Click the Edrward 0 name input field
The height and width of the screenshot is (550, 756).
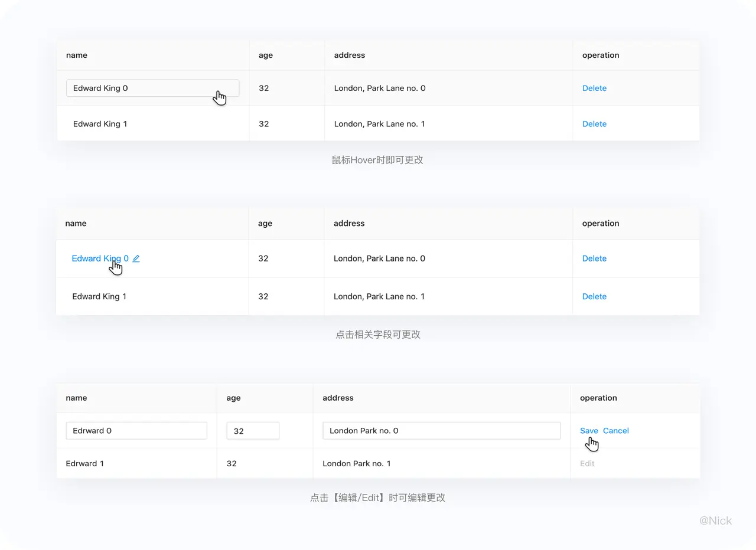click(136, 431)
